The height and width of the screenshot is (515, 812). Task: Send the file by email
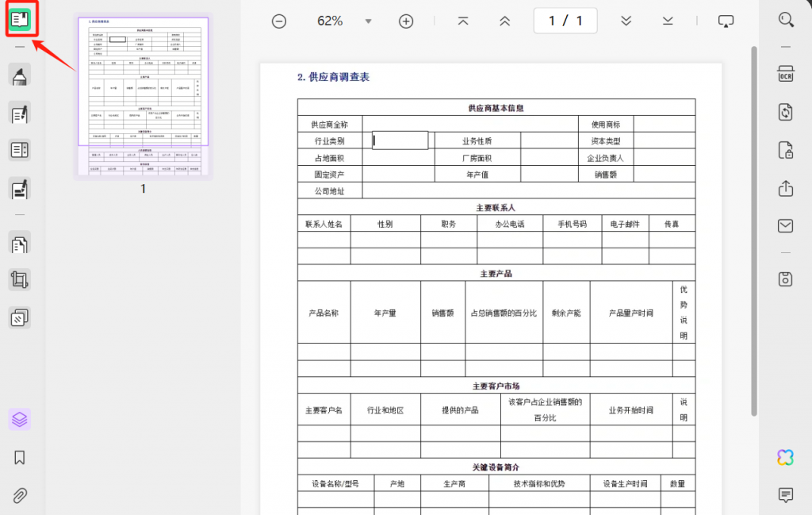click(x=786, y=226)
